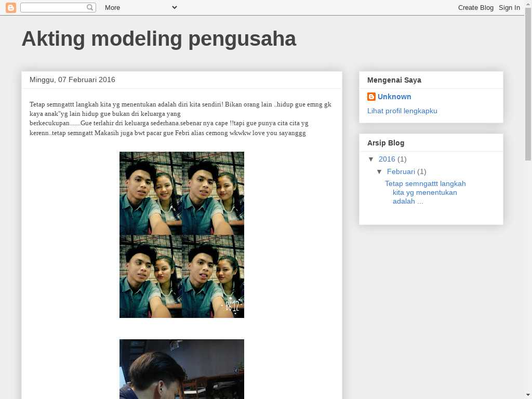
Task: Open the Februari archive link
Action: coord(401,171)
